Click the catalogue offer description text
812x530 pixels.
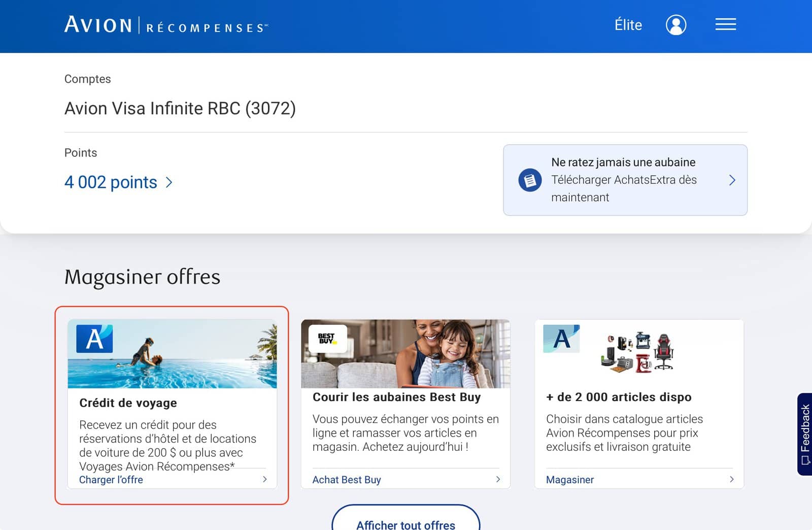pos(624,433)
